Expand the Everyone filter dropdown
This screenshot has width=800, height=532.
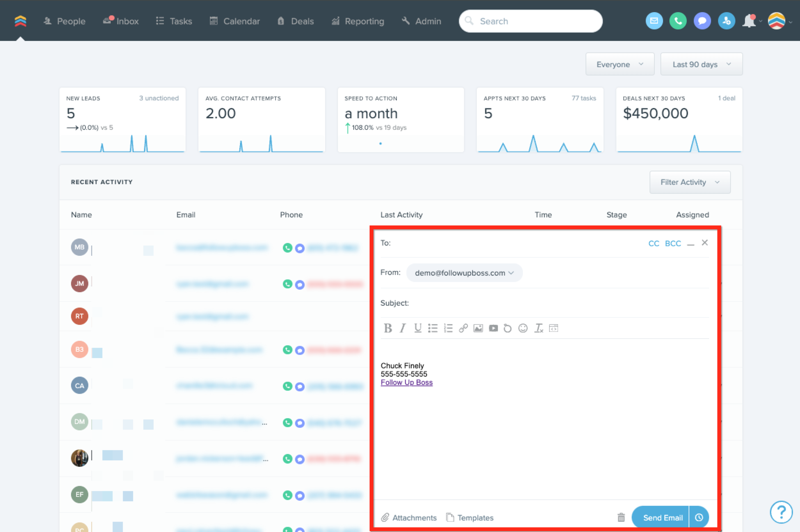coord(620,64)
